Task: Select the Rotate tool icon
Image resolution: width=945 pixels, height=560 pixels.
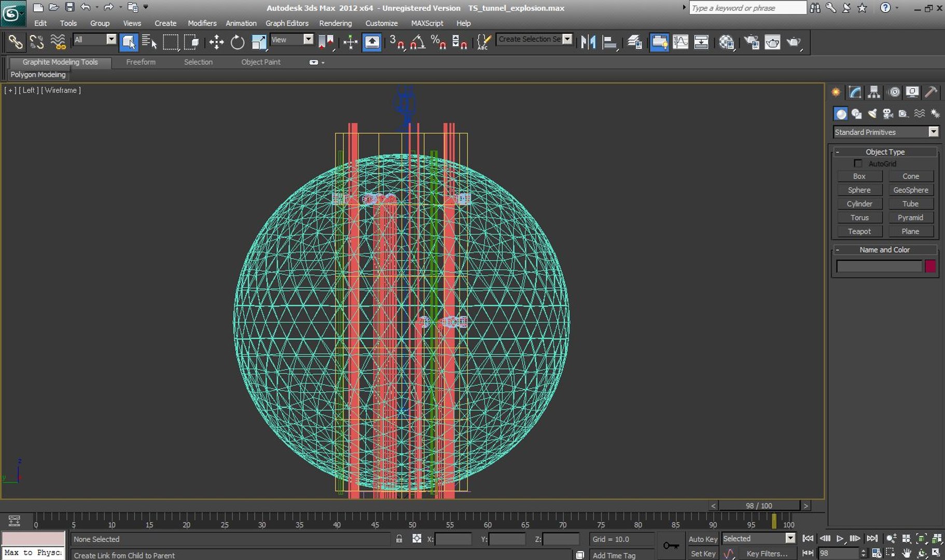Action: click(237, 42)
